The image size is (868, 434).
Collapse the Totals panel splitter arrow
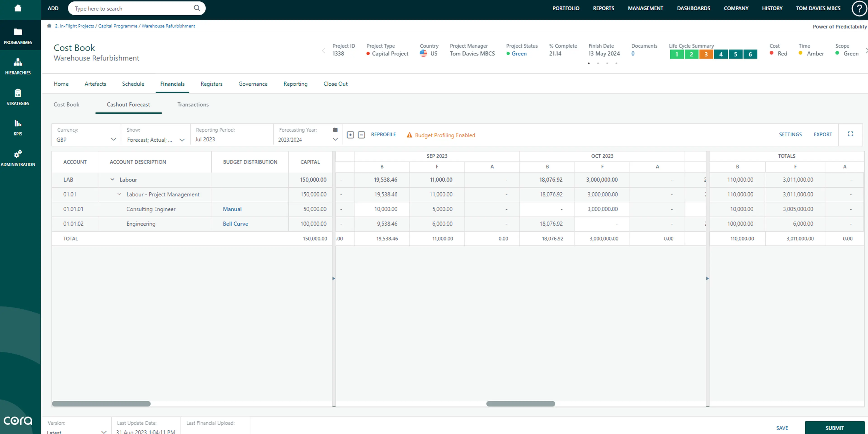point(707,278)
